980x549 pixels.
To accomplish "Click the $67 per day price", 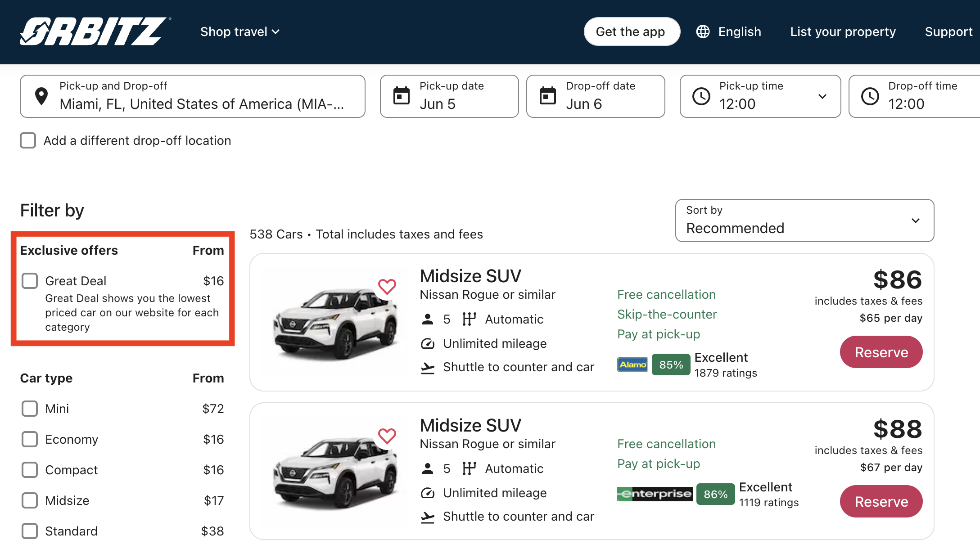I will (x=891, y=467).
